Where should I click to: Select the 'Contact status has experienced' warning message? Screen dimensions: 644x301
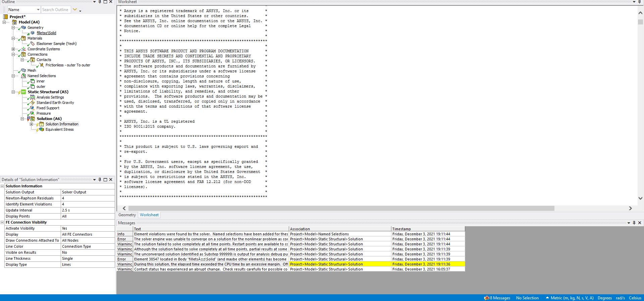click(x=211, y=269)
